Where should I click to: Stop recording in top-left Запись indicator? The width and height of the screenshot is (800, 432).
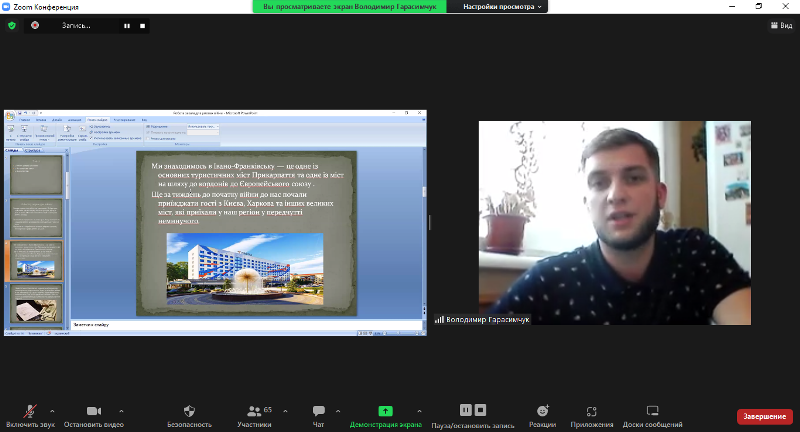point(142,26)
